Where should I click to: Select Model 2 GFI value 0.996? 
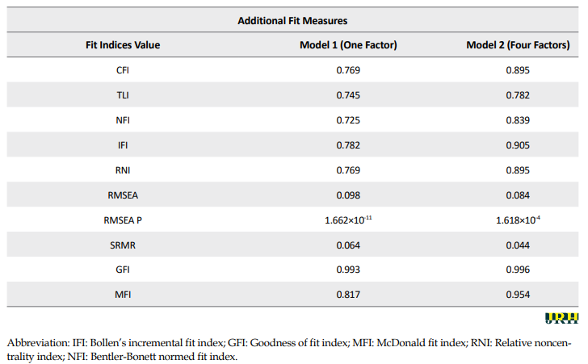point(517,270)
